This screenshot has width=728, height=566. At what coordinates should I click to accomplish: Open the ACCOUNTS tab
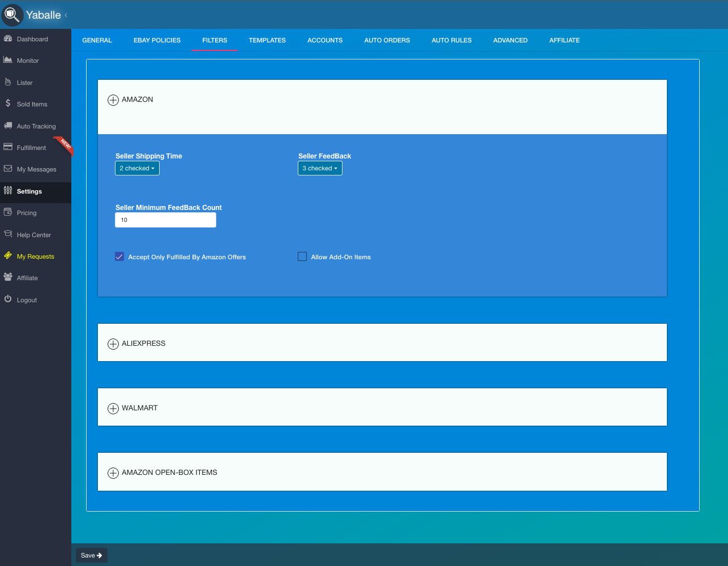pos(325,40)
